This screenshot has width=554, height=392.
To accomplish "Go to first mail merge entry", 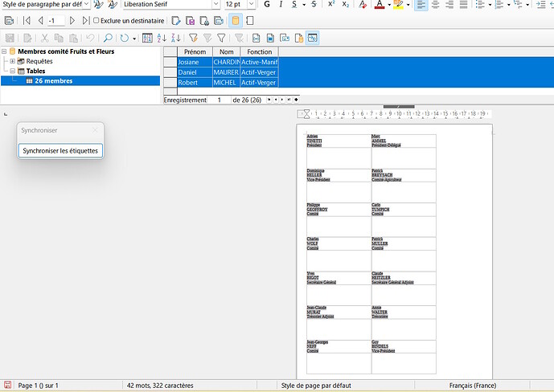I will tap(27, 21).
